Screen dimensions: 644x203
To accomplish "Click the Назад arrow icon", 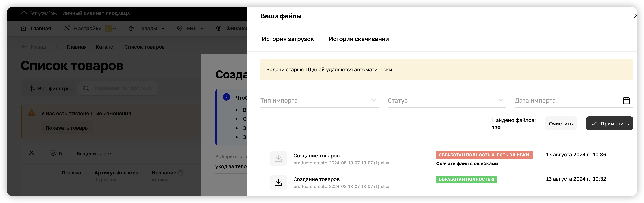I will click(24, 47).
